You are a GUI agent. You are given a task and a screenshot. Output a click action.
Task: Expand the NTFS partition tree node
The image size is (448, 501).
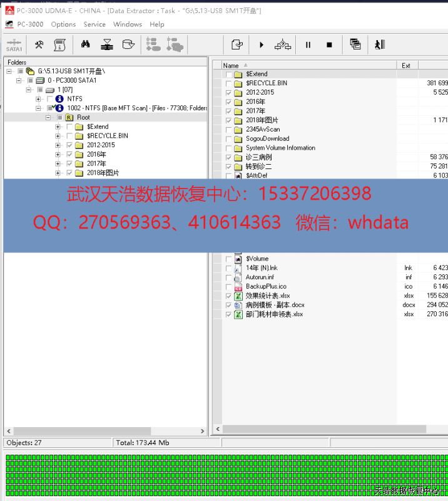click(x=39, y=99)
